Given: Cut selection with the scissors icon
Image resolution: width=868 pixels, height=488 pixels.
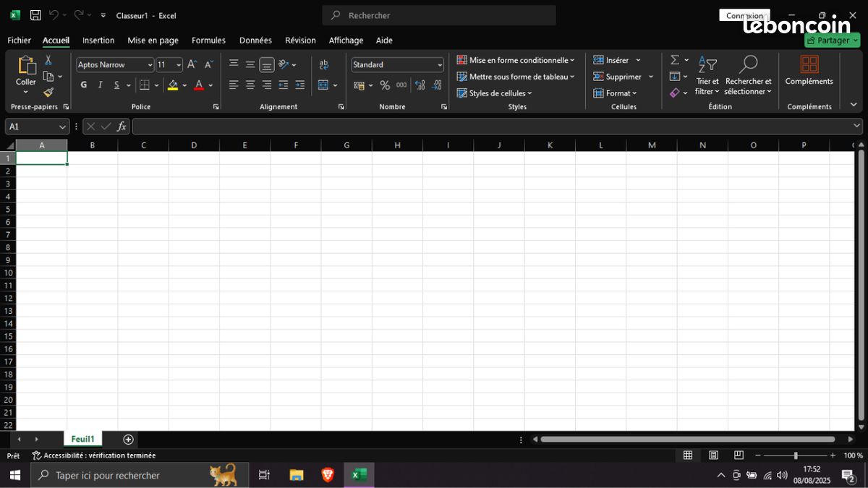Looking at the screenshot, I should tap(48, 61).
